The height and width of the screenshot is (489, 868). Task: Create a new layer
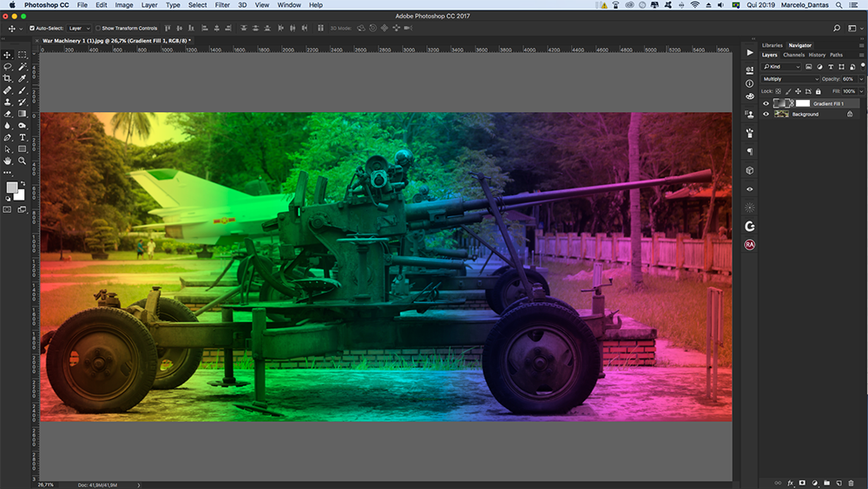click(838, 483)
